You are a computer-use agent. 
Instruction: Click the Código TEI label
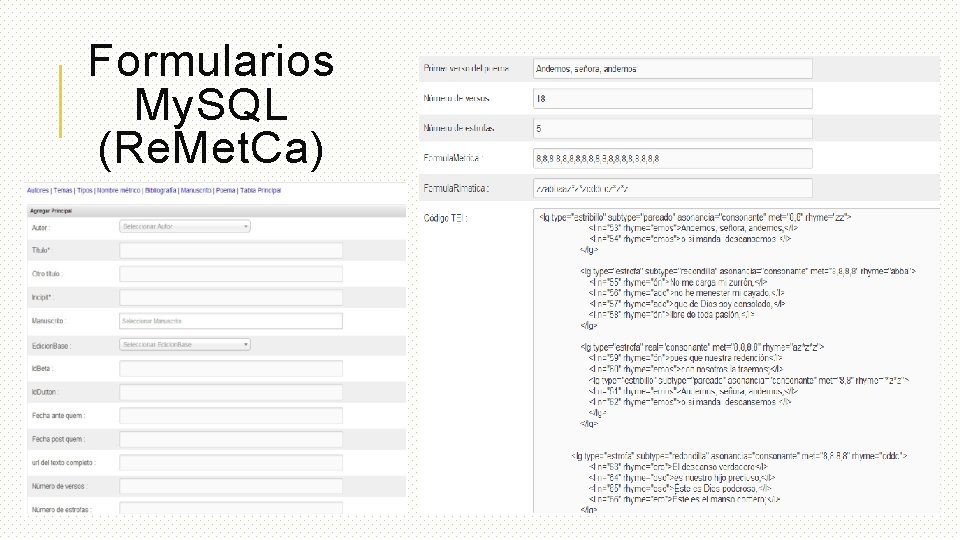[445, 218]
